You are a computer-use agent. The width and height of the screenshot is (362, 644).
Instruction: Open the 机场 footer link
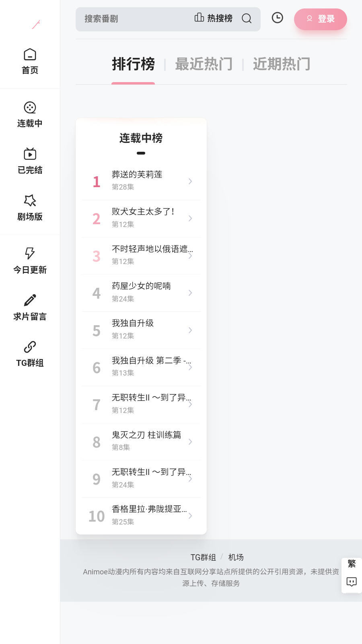click(235, 557)
